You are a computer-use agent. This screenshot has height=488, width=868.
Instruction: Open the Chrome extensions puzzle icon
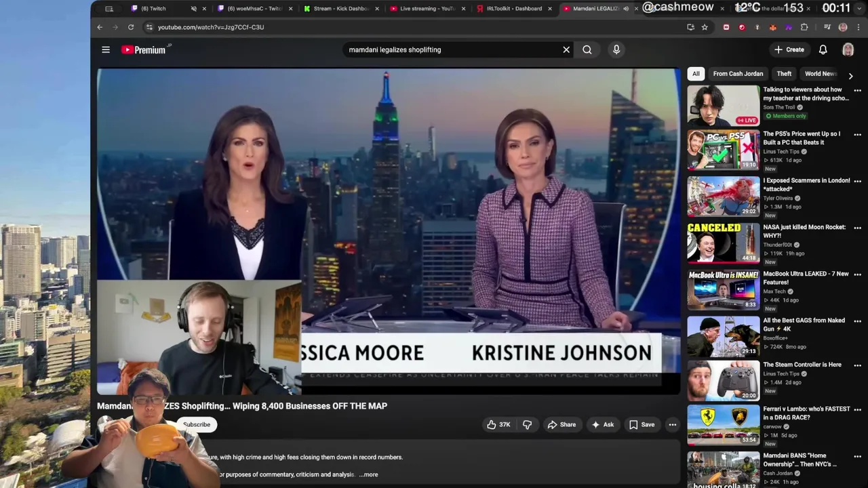(x=804, y=27)
